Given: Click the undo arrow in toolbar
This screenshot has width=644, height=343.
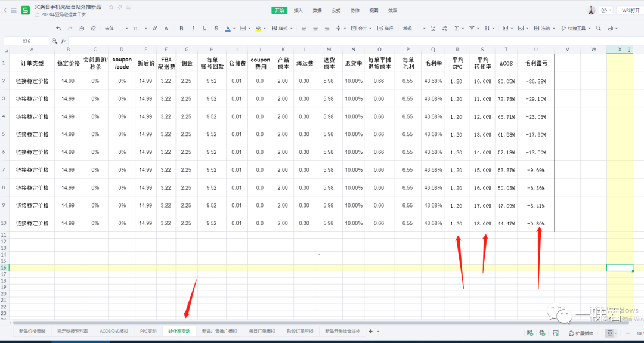Looking at the screenshot, I should (x=58, y=28).
